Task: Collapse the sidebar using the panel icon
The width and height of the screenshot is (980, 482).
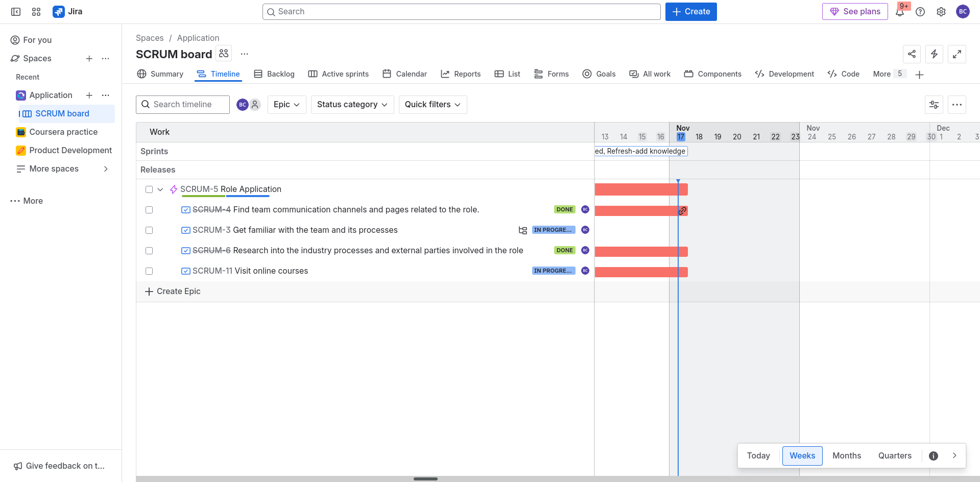Action: [16, 12]
